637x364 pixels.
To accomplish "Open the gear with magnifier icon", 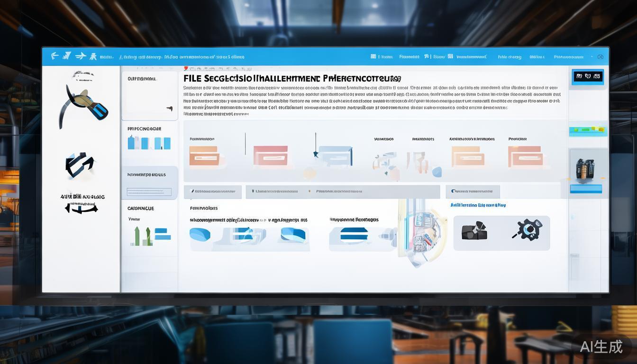I will (x=527, y=229).
